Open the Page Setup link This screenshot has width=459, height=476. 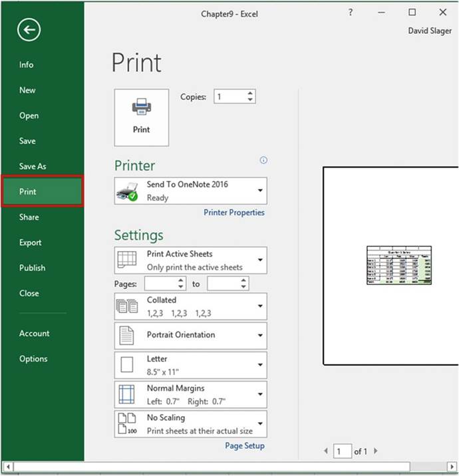(x=244, y=445)
